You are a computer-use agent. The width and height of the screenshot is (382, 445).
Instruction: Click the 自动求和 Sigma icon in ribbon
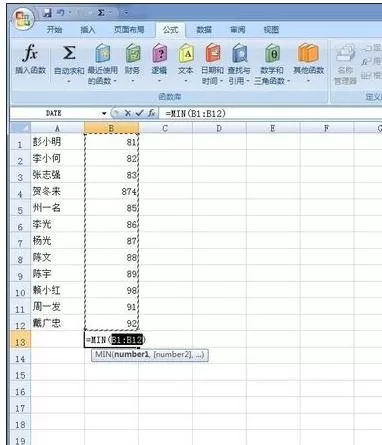pyautogui.click(x=69, y=52)
